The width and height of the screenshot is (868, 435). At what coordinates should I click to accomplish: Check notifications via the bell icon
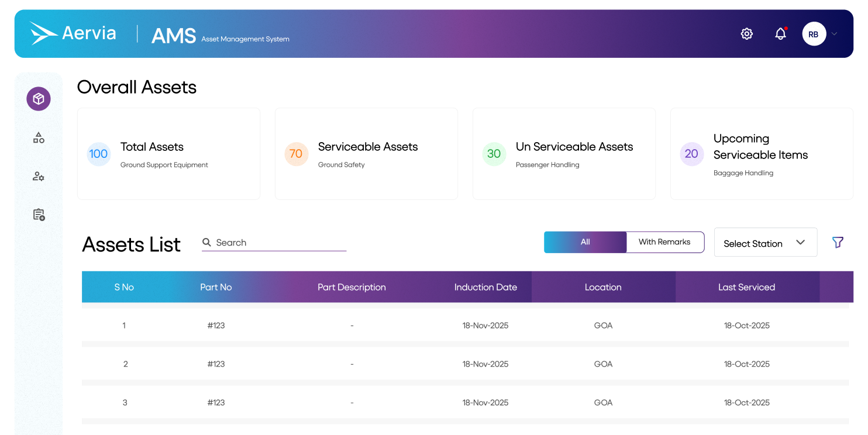click(x=780, y=33)
